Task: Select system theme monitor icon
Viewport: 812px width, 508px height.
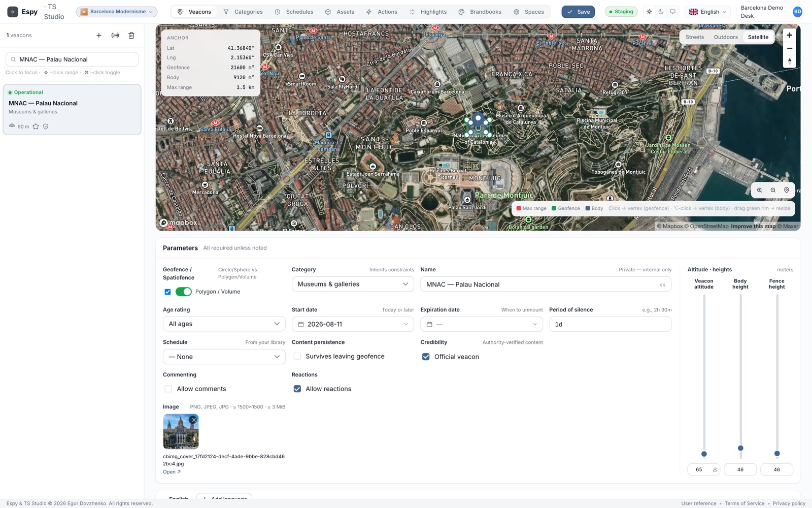Action: tap(672, 12)
